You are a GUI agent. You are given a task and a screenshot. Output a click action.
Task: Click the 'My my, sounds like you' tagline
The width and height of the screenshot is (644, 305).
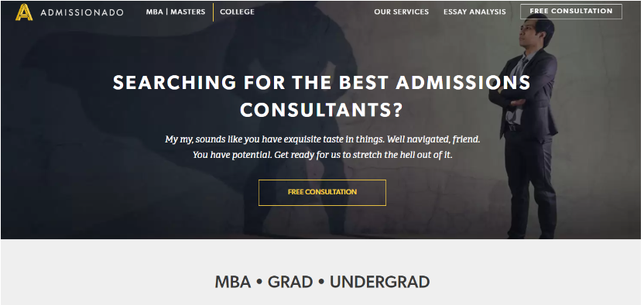coord(323,139)
